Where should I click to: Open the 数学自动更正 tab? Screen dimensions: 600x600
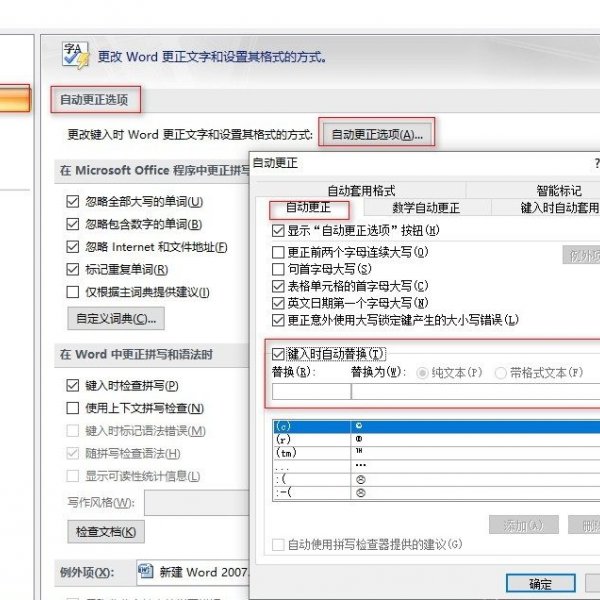coord(425,208)
